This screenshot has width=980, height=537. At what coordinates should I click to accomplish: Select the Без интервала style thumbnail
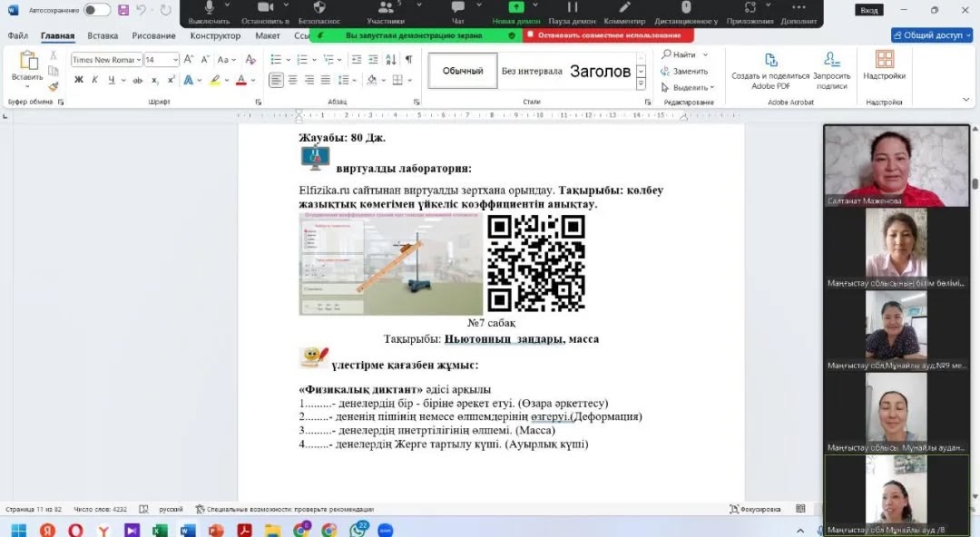click(532, 71)
